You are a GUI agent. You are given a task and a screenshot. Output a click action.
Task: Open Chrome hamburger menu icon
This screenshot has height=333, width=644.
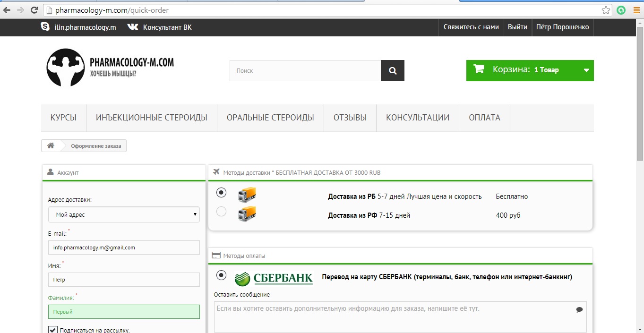(636, 10)
